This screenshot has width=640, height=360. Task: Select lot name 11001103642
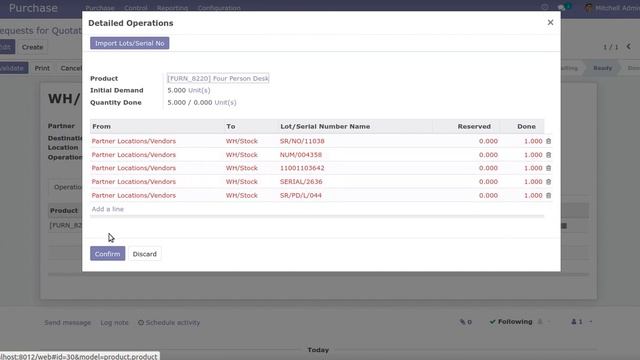(x=302, y=168)
